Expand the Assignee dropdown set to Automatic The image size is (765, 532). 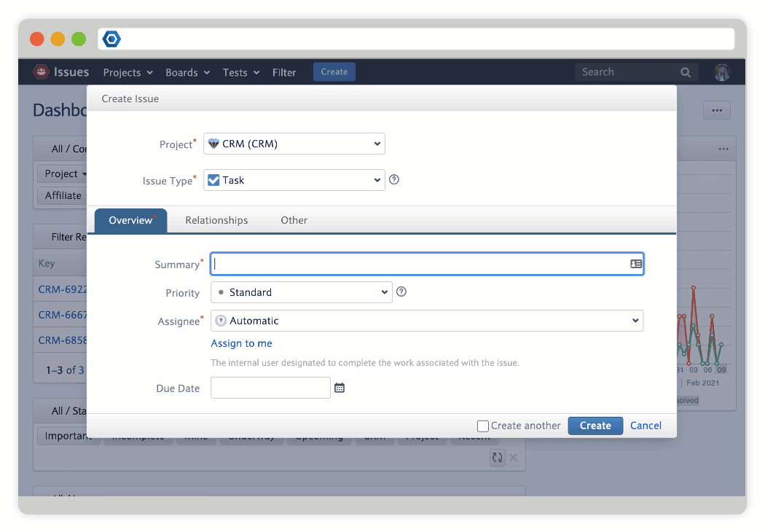click(427, 321)
